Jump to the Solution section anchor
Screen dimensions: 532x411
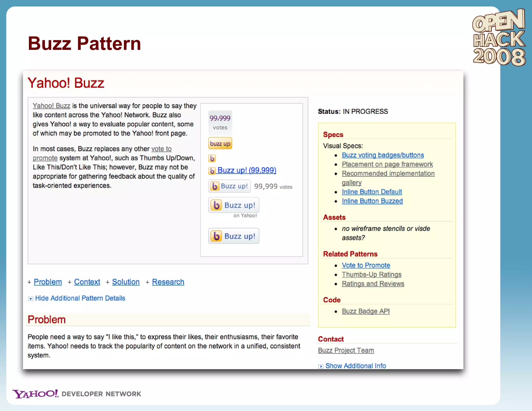[126, 282]
